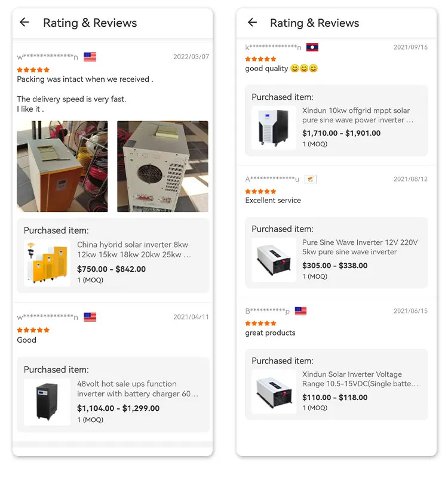This screenshot has width=448, height=477.
Task: Open China hybrid solar inverter 8kw listing
Action: tap(134, 250)
